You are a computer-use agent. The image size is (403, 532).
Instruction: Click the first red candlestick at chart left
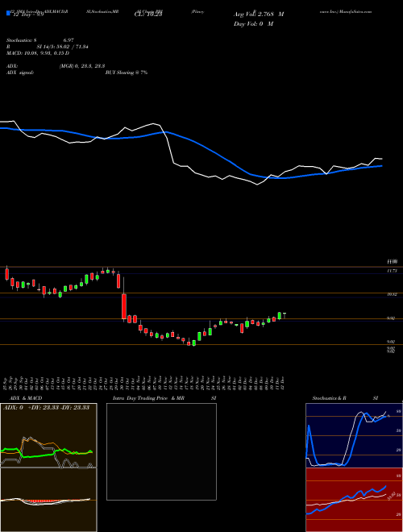(6, 274)
